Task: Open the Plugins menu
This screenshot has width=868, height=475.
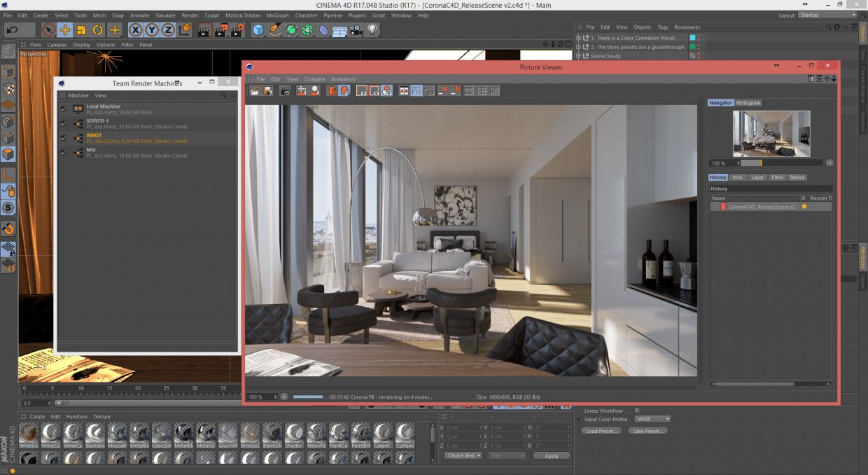Action: [357, 15]
